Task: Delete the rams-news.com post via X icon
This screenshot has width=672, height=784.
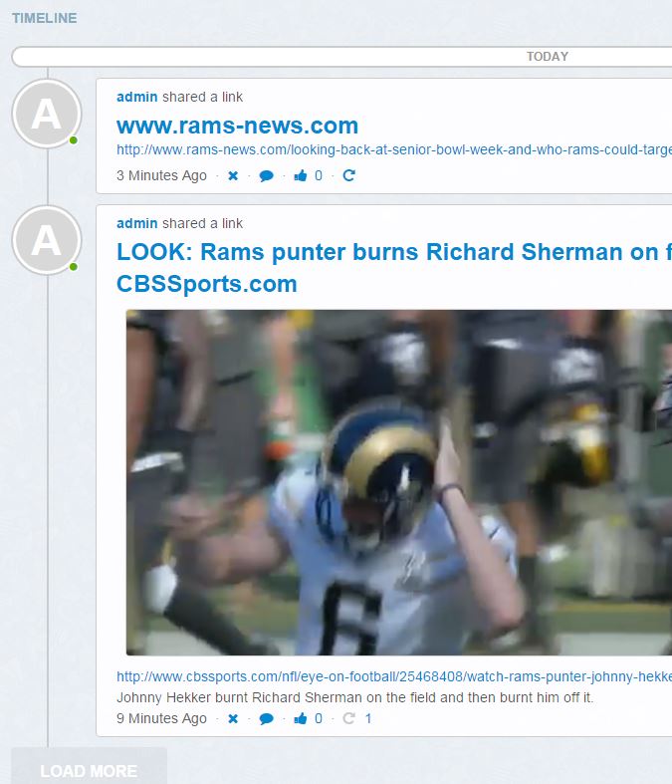Action: click(x=233, y=176)
